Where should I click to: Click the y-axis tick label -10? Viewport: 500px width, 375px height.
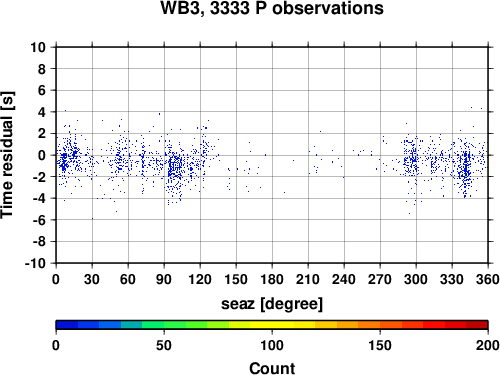(35, 263)
